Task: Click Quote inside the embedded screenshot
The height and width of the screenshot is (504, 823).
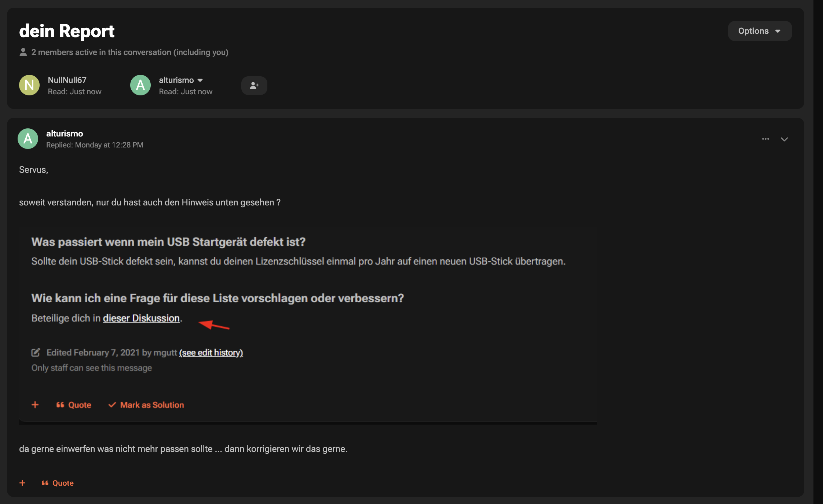Action: tap(74, 405)
